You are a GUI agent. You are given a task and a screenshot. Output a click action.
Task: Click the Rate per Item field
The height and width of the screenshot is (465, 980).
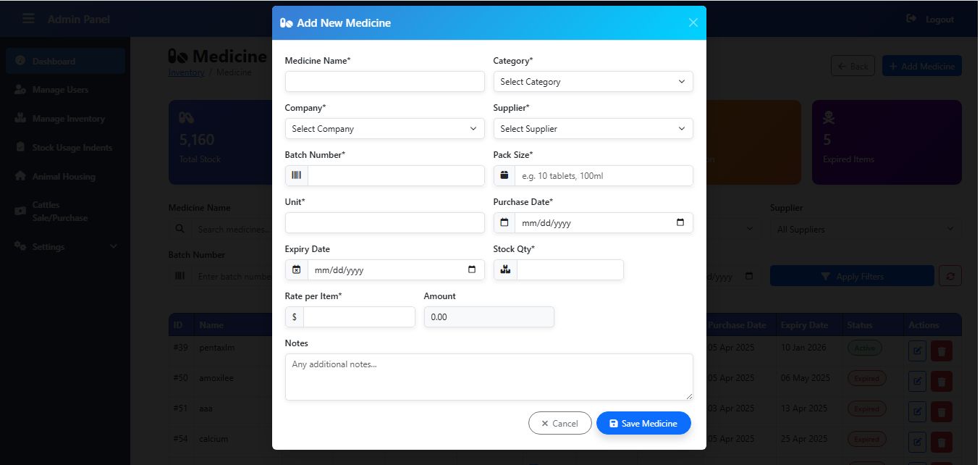point(359,317)
